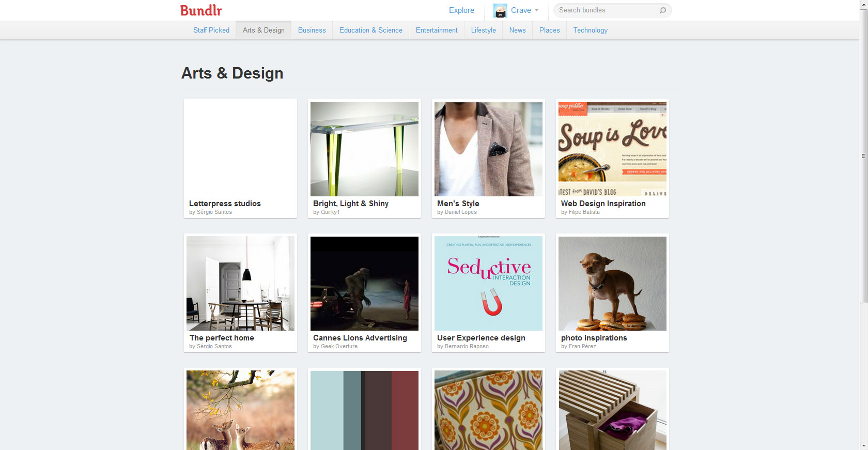The width and height of the screenshot is (868, 450).
Task: Open the wooden slatted box thumbnail
Action: click(612, 410)
